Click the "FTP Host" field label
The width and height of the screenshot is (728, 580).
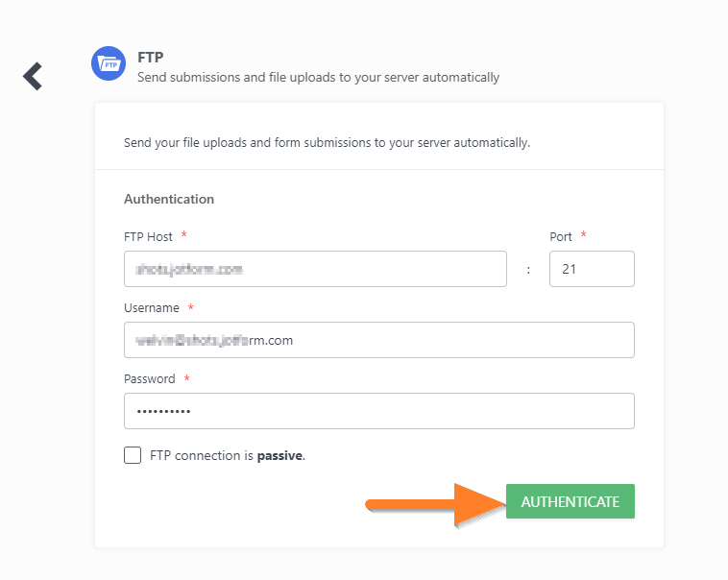point(148,236)
